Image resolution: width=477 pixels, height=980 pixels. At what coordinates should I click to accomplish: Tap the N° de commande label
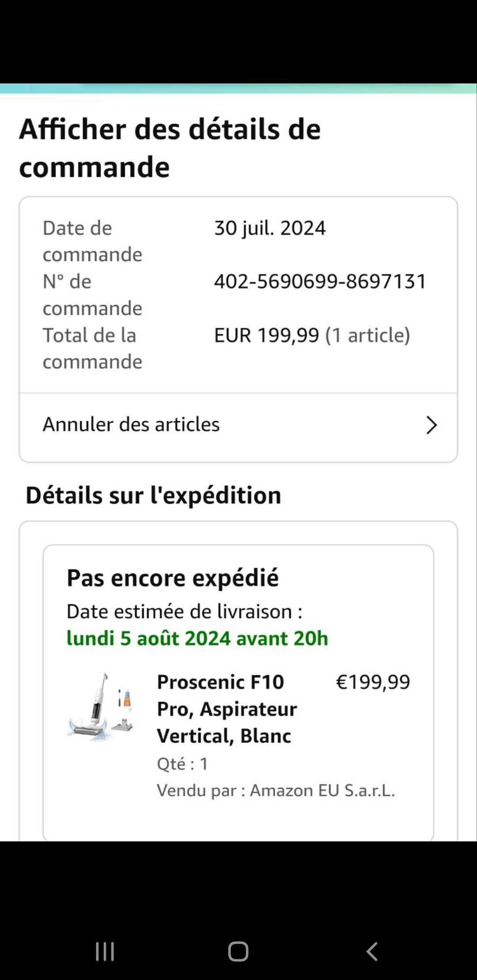pos(92,295)
